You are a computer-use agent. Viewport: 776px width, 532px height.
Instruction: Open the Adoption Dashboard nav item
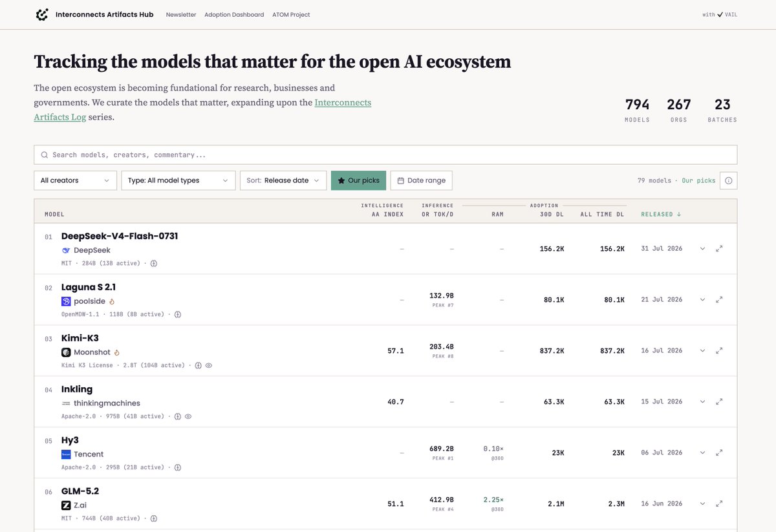click(234, 14)
